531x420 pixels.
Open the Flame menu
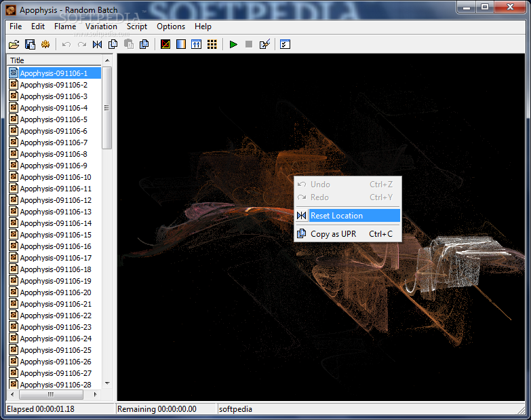[65, 26]
